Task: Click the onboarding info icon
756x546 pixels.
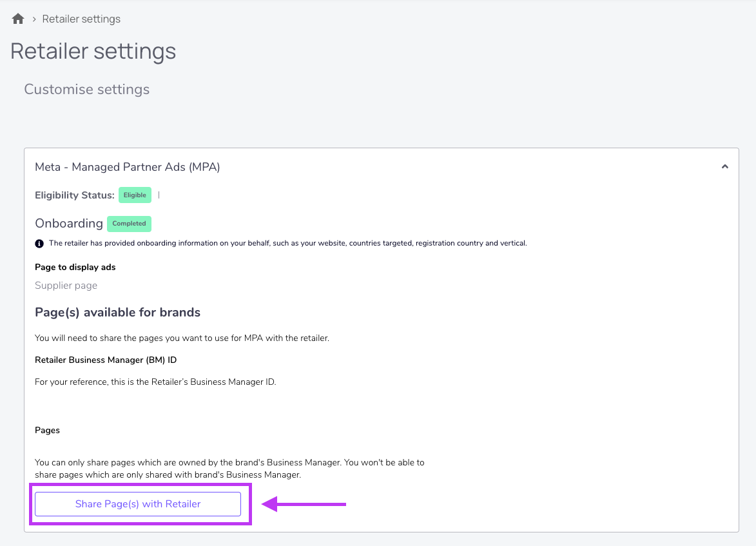Action: click(39, 244)
